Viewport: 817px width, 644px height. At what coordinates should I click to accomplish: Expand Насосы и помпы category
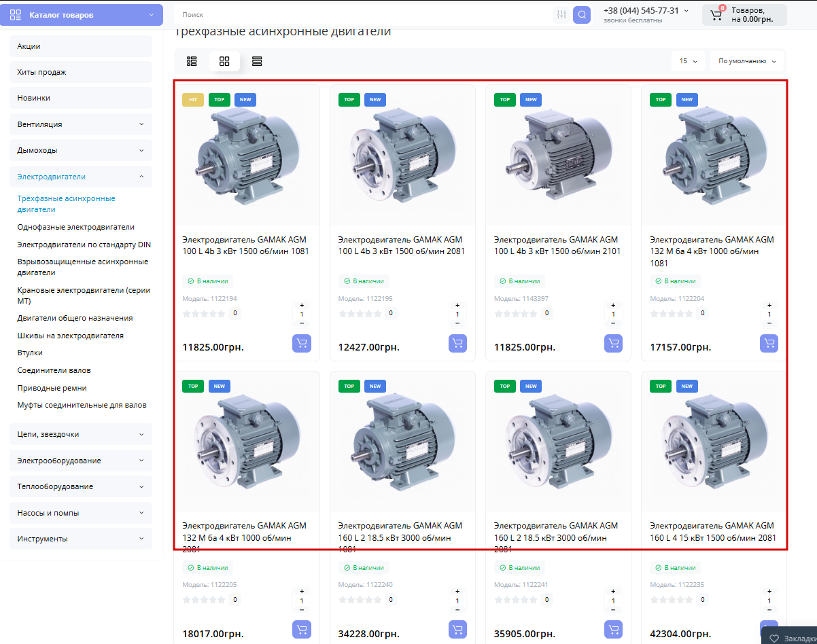point(141,513)
